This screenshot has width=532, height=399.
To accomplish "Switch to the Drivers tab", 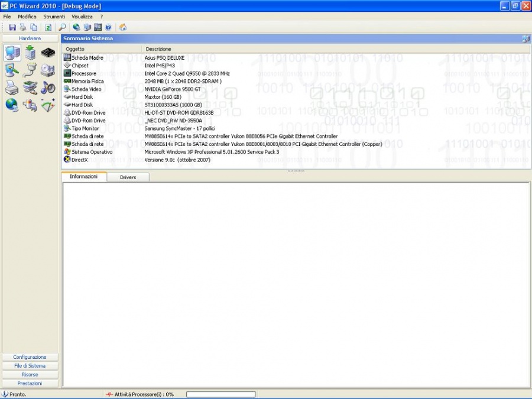I will tap(128, 177).
